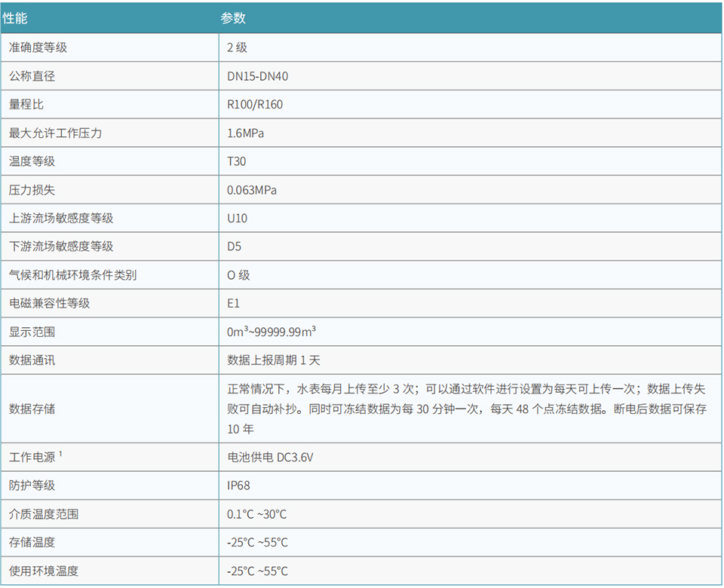Click the 2 级 parameter value
The height and width of the screenshot is (588, 724).
pos(234,47)
